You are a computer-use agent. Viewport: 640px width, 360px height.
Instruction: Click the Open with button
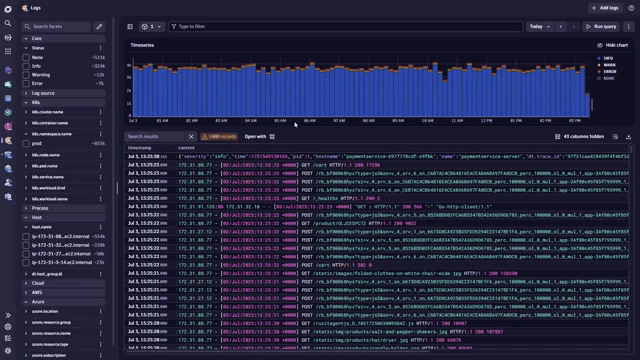point(260,137)
